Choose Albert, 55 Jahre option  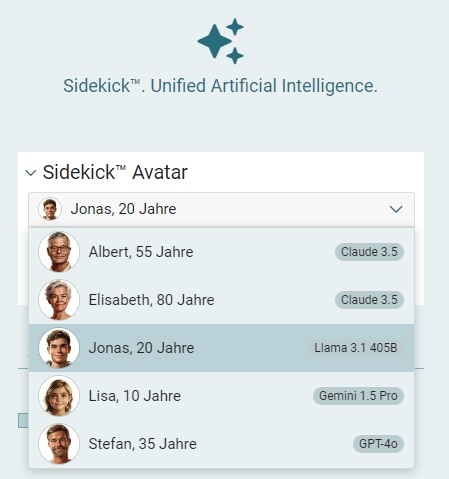click(x=221, y=252)
